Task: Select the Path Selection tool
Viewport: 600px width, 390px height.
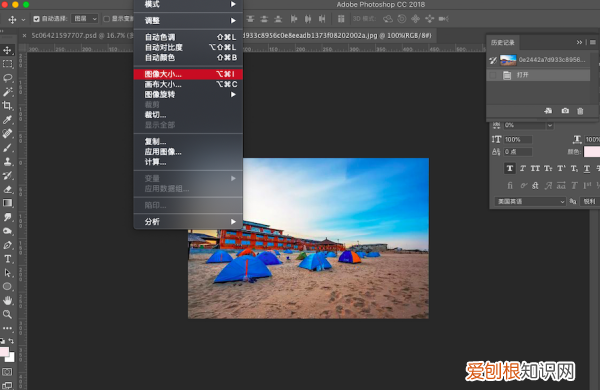Action: pyautogui.click(x=7, y=273)
